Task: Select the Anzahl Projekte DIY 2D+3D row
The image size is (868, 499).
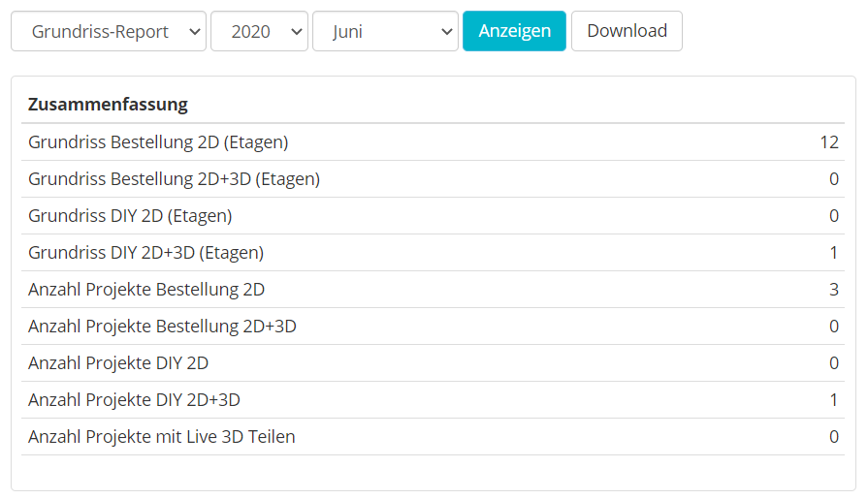Action: [x=433, y=400]
